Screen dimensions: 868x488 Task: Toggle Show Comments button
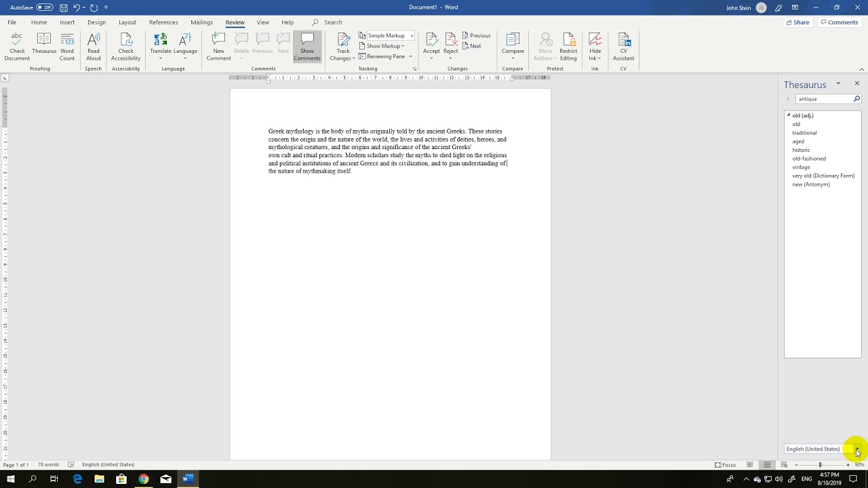click(x=307, y=47)
